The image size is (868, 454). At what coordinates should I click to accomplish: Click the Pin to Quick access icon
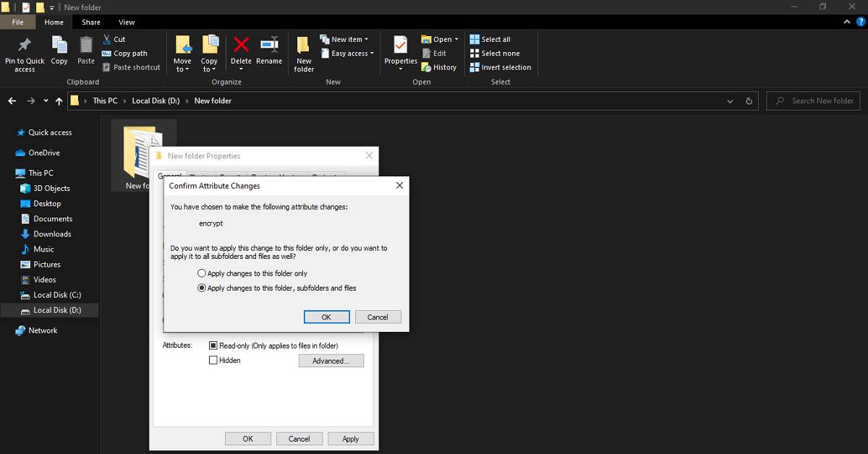tap(25, 45)
